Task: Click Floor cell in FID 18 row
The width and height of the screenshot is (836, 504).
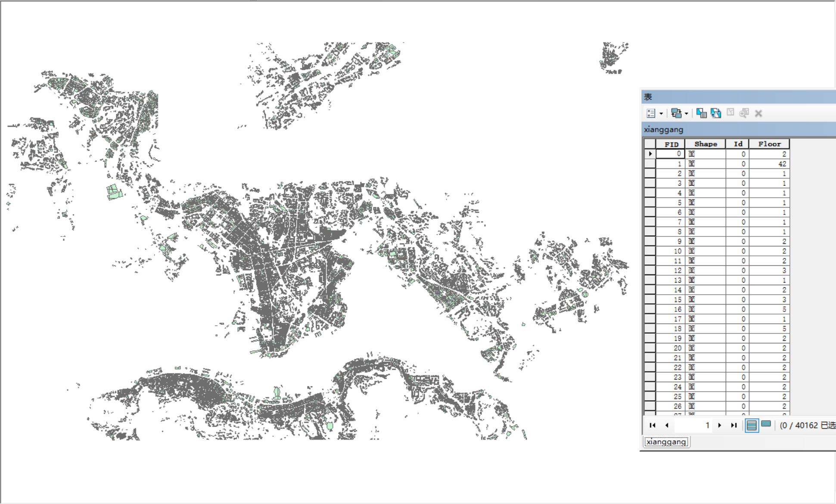Action: (x=769, y=329)
